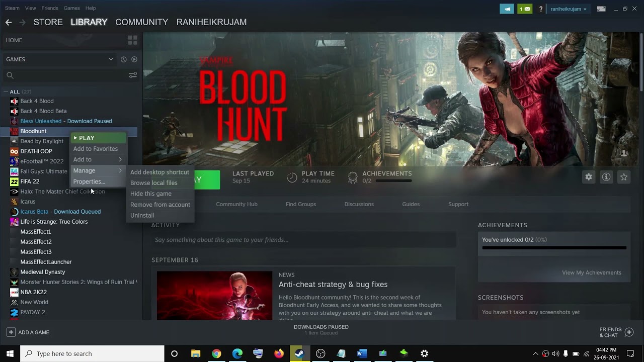This screenshot has height=362, width=644.
Task: Select DEATHLOOP in game list
Action: [x=36, y=151]
